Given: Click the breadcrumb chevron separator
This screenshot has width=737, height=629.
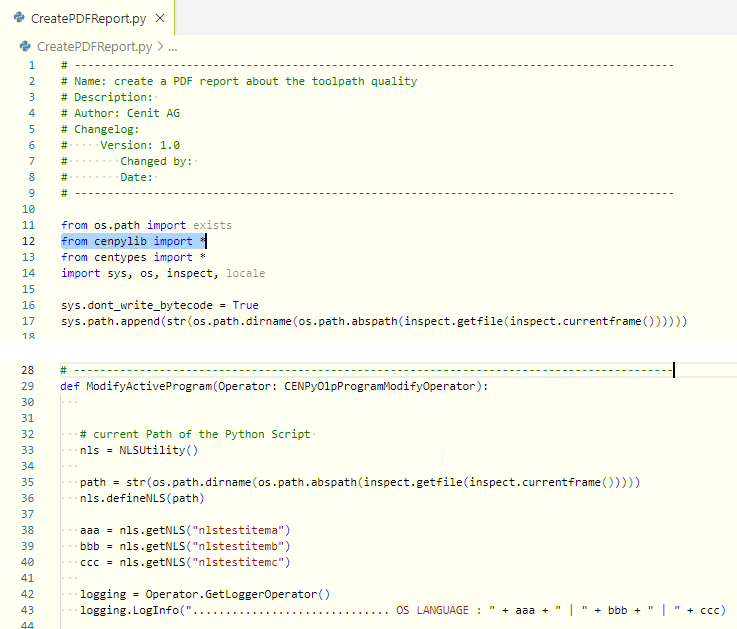Looking at the screenshot, I should 160,46.
